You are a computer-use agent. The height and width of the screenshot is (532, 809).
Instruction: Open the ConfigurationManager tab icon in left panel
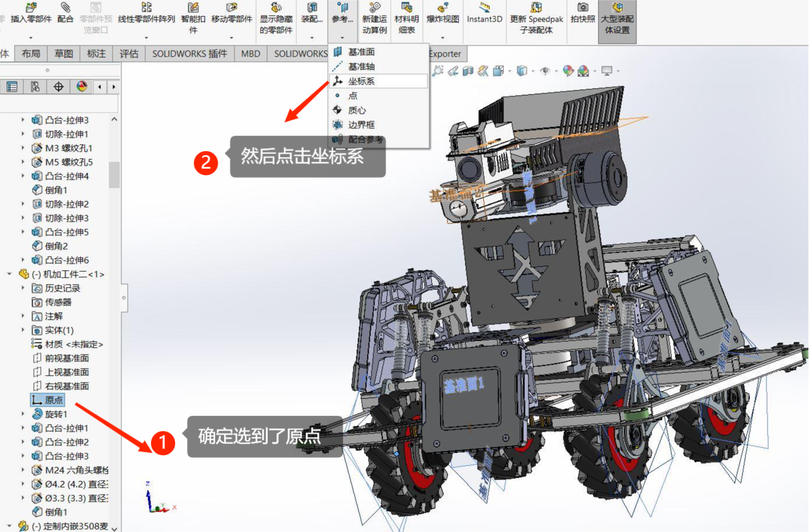coord(35,87)
